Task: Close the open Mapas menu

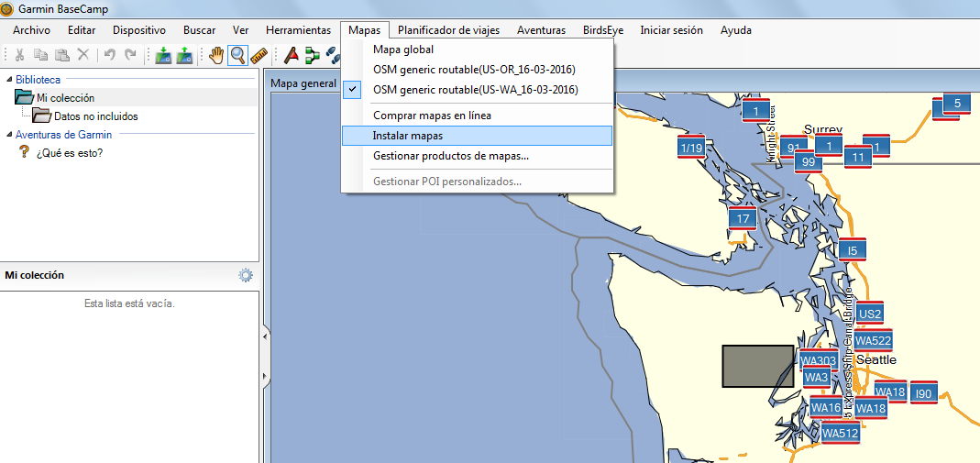Action: [365, 30]
